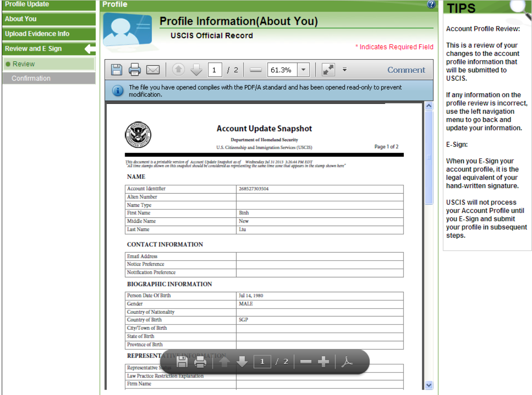Select the Confirmation sub-item
Viewport: 532px width, 395px height.
(49, 78)
